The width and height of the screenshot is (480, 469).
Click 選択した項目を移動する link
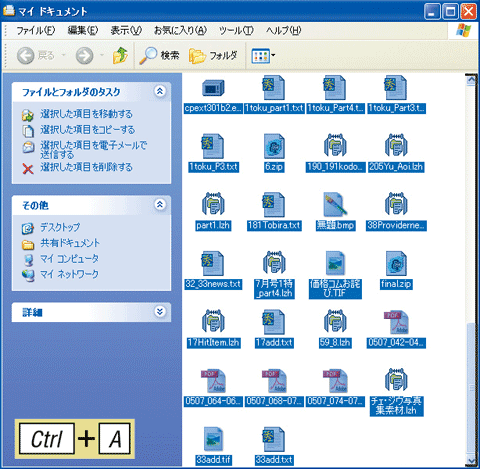point(86,114)
